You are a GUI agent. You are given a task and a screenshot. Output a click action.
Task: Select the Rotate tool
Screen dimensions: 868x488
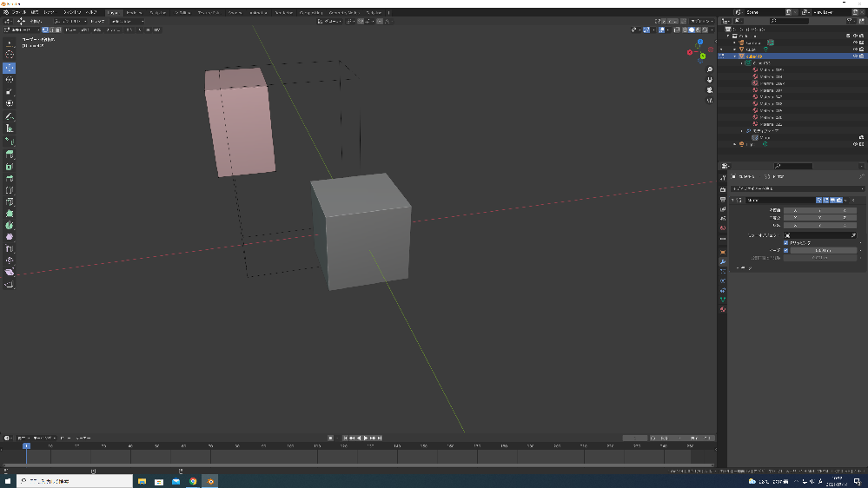(10, 80)
